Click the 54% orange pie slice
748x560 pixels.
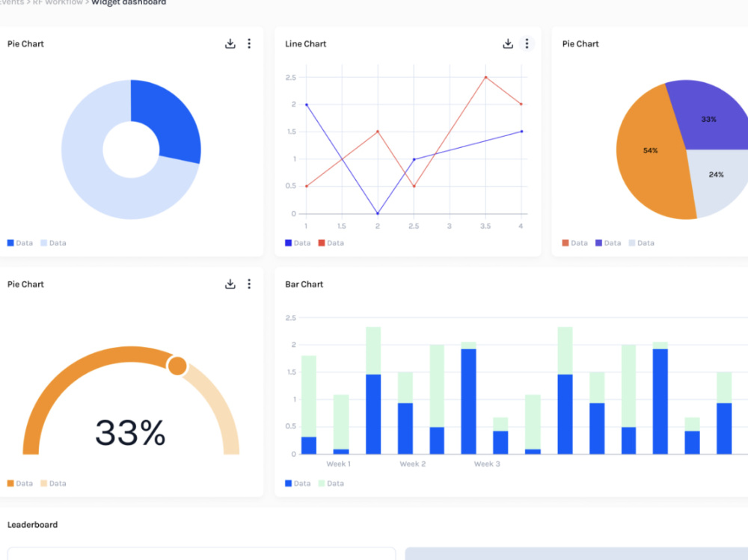pos(650,151)
